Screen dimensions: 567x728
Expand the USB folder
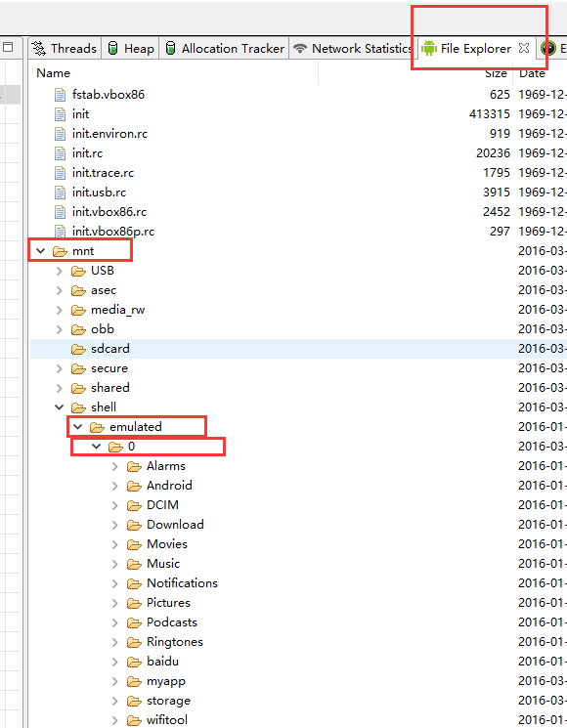[x=60, y=271]
